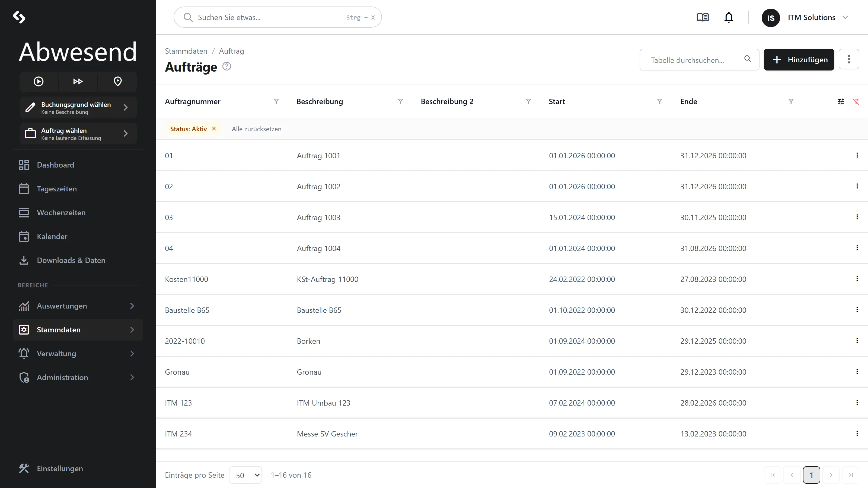This screenshot has width=868, height=488.
Task: Click the Tabelle durchsuchen search field
Action: (x=699, y=60)
